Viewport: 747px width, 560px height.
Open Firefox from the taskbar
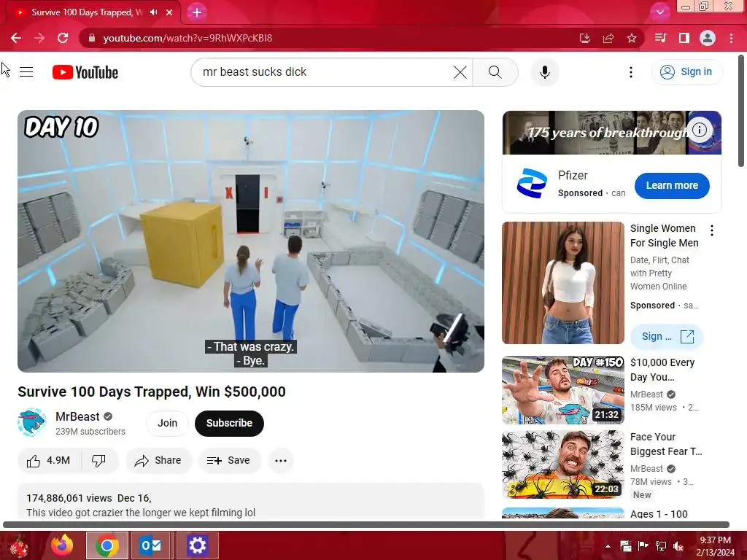(x=63, y=545)
